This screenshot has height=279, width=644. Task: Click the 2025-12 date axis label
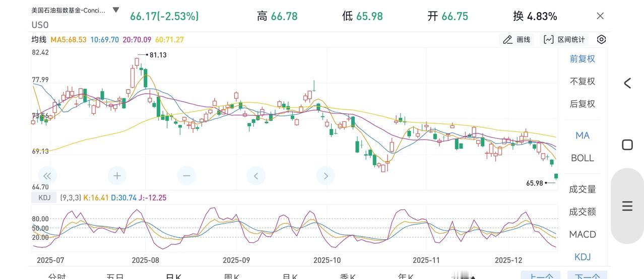[508, 260]
